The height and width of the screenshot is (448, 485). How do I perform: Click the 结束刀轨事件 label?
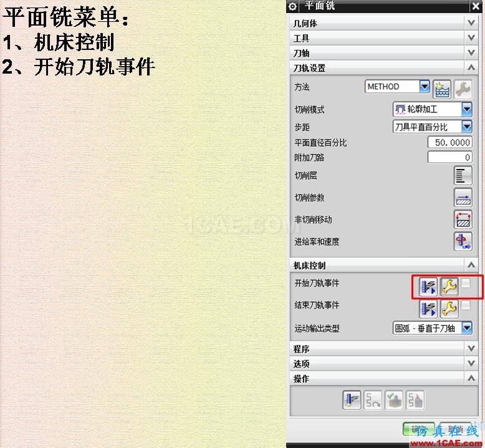click(317, 305)
